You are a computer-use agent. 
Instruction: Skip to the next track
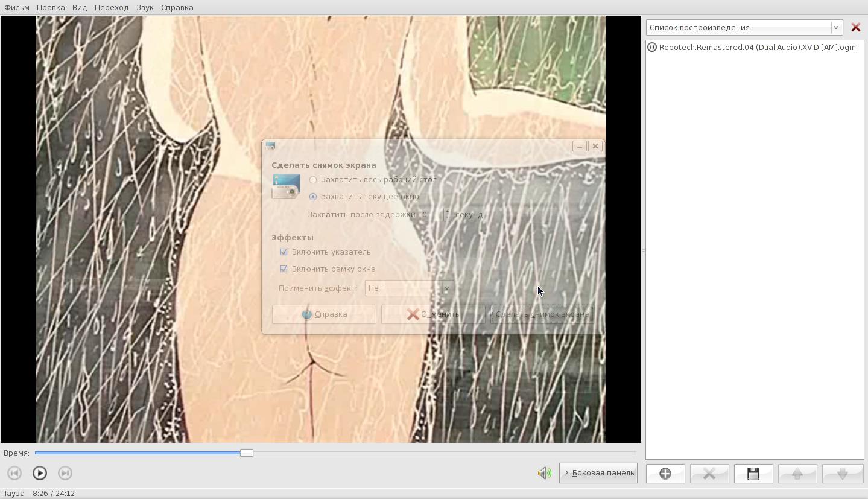click(65, 473)
